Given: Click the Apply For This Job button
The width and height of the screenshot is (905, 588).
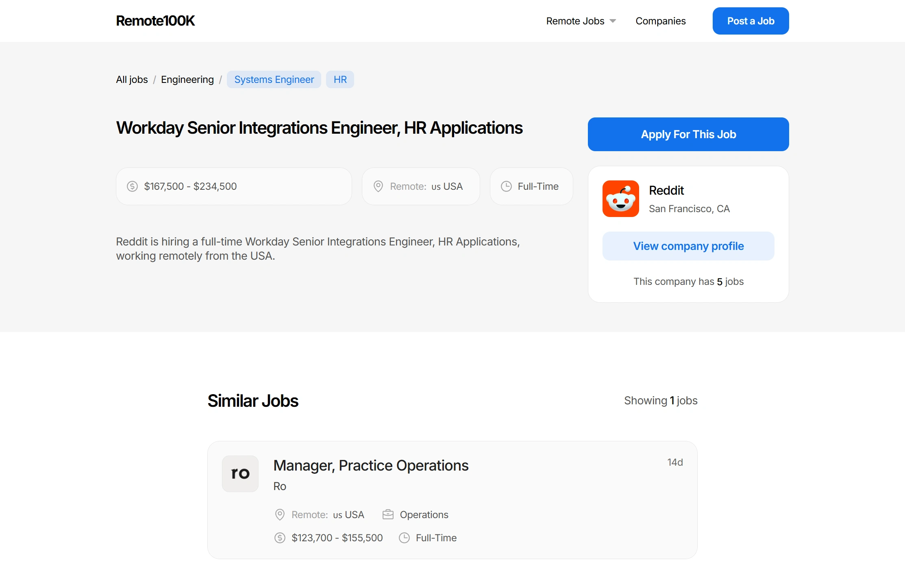Looking at the screenshot, I should click(688, 134).
